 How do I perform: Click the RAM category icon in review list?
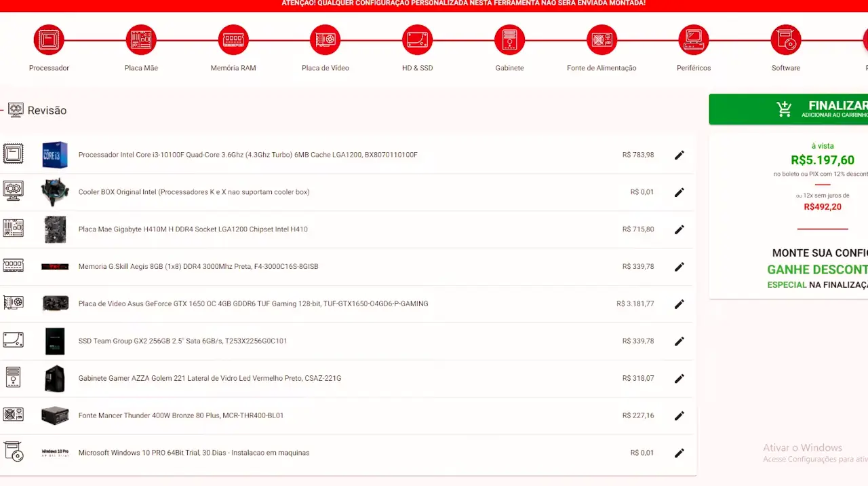coord(13,265)
